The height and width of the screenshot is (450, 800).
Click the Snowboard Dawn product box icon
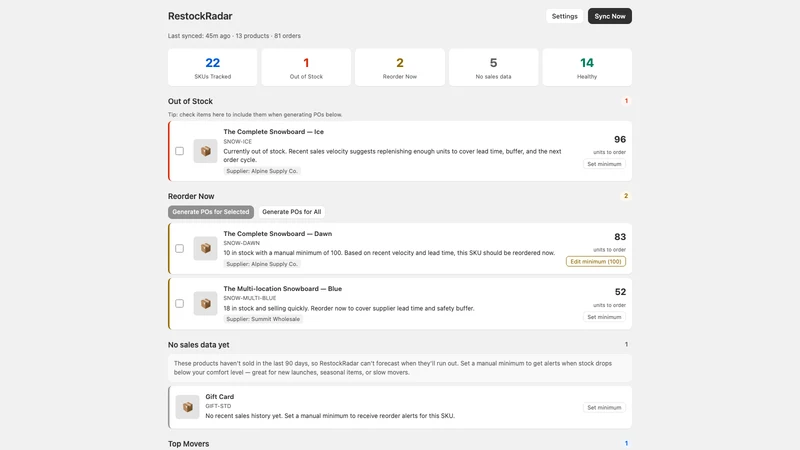click(x=205, y=248)
